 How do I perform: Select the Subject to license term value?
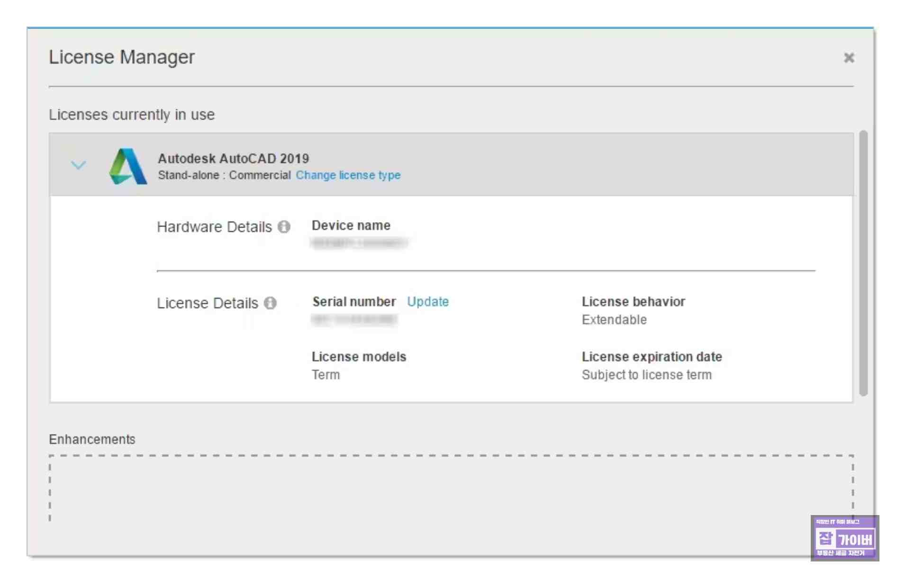647,375
